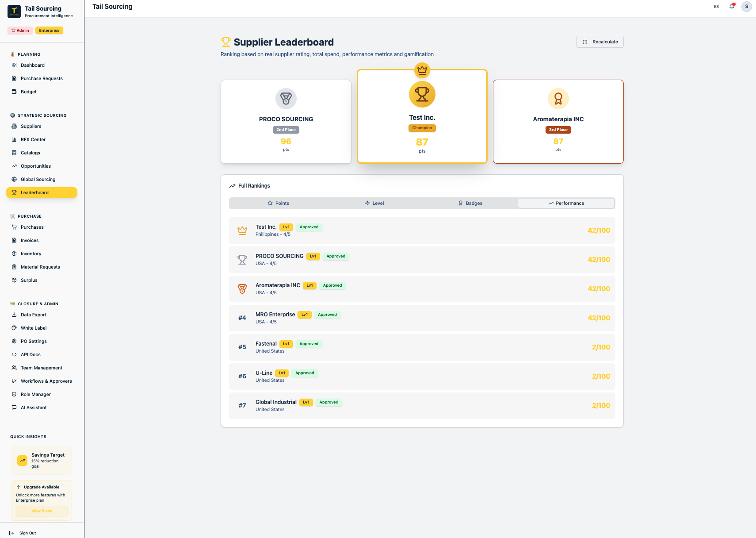Viewport: 756px width, 538px height.
Task: Open Savings Target insight card
Action: pyautogui.click(x=42, y=461)
